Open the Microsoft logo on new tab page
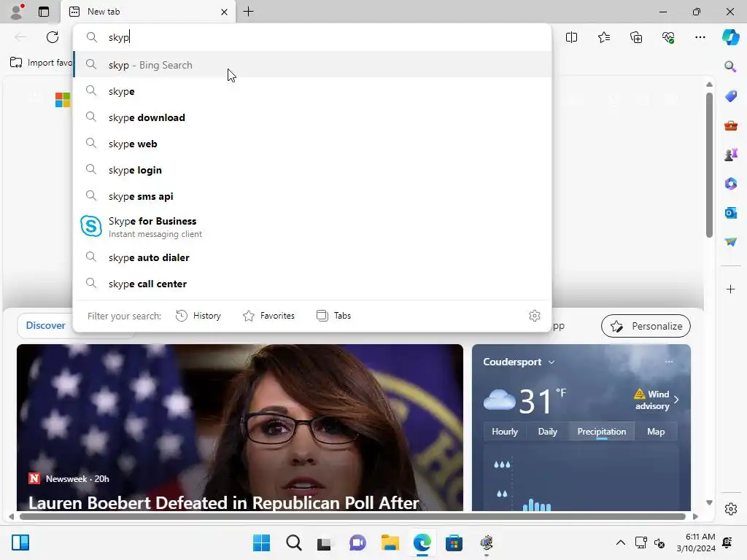 pos(63,100)
